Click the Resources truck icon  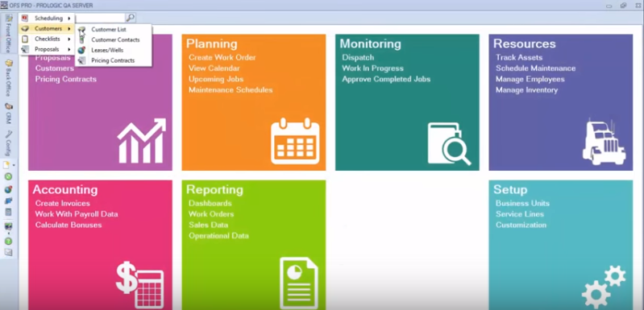605,142
